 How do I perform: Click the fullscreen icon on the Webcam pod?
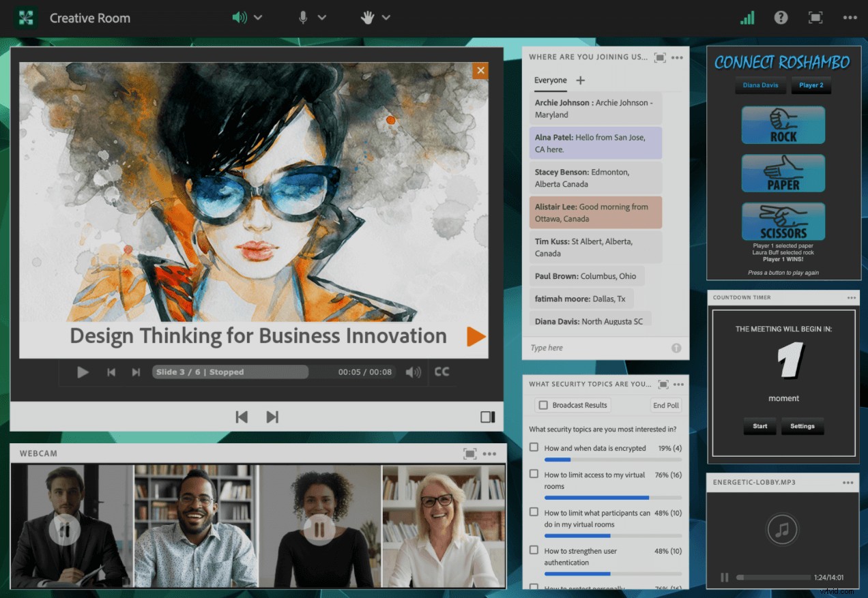click(471, 453)
